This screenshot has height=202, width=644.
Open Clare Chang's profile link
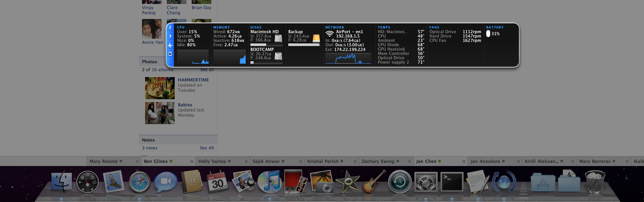click(174, 10)
